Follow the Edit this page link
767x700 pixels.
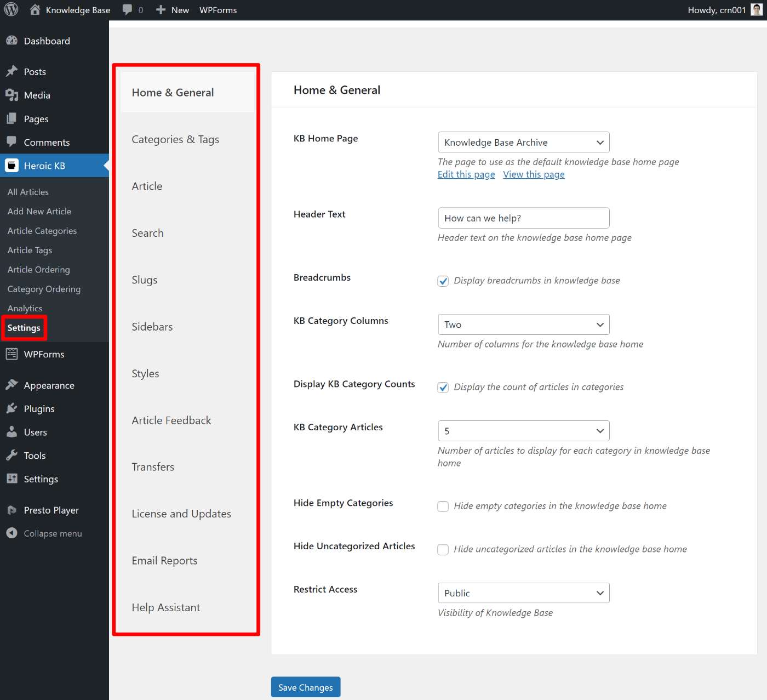466,174
